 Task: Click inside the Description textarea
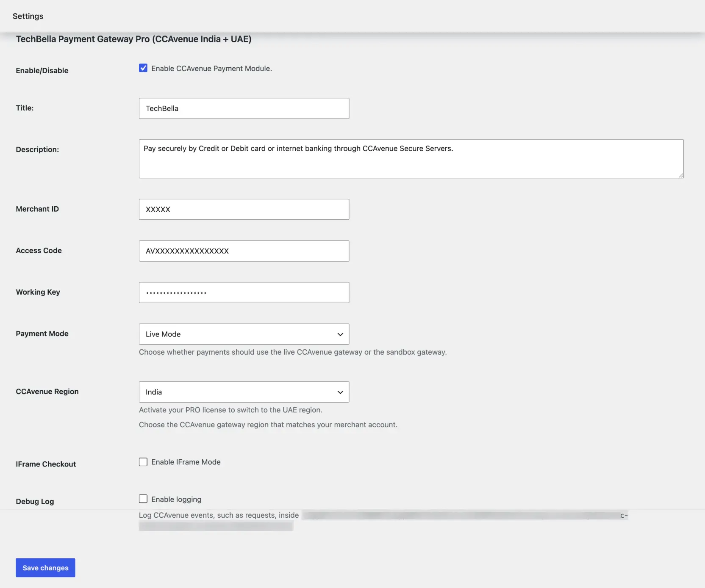(x=411, y=159)
